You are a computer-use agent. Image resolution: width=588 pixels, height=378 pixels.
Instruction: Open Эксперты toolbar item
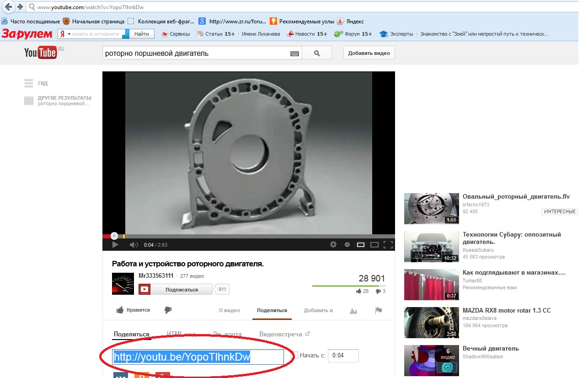[x=396, y=34]
